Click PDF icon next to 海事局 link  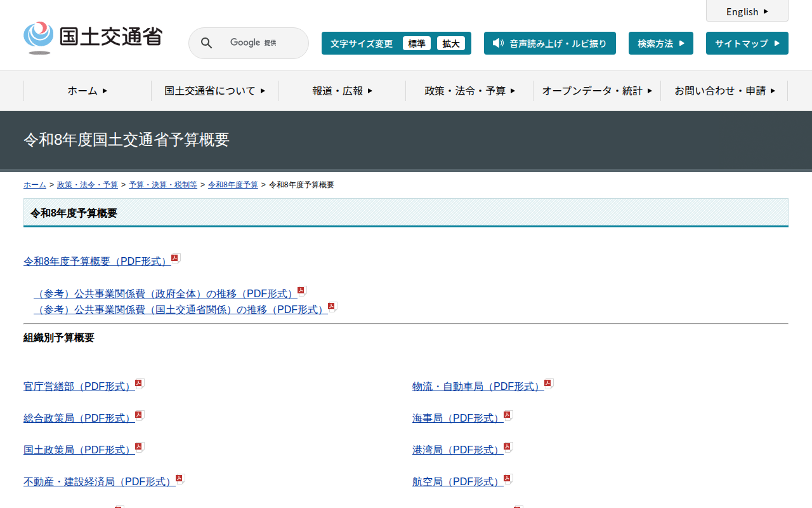pos(508,415)
